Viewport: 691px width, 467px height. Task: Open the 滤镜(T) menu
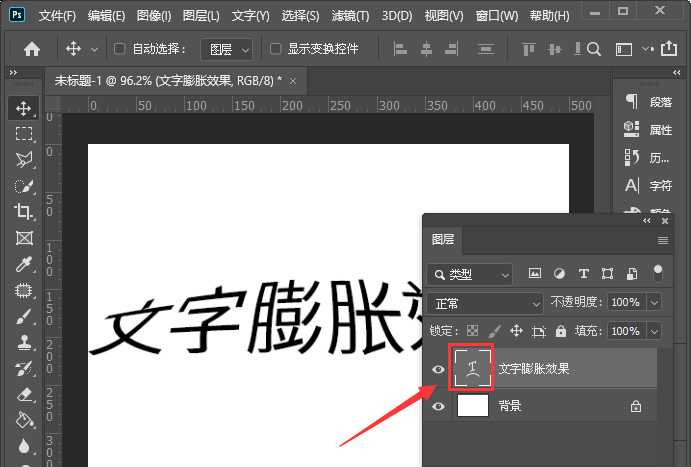tap(349, 16)
